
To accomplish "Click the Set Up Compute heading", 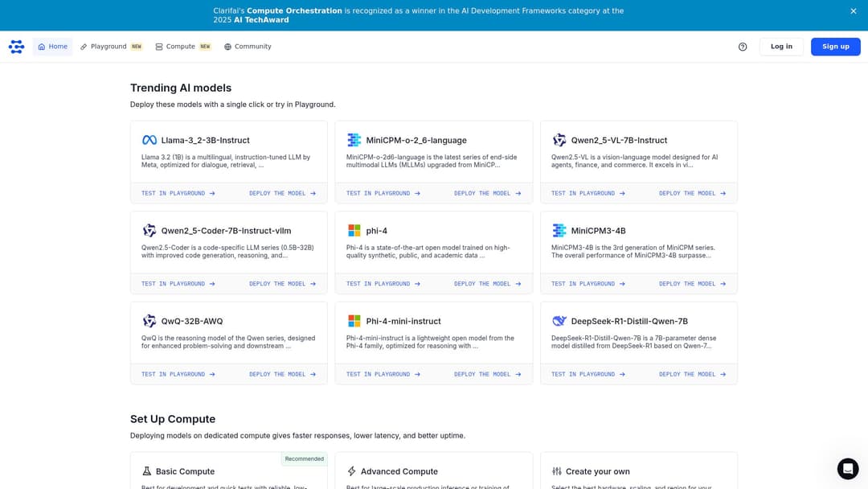I will tap(173, 419).
